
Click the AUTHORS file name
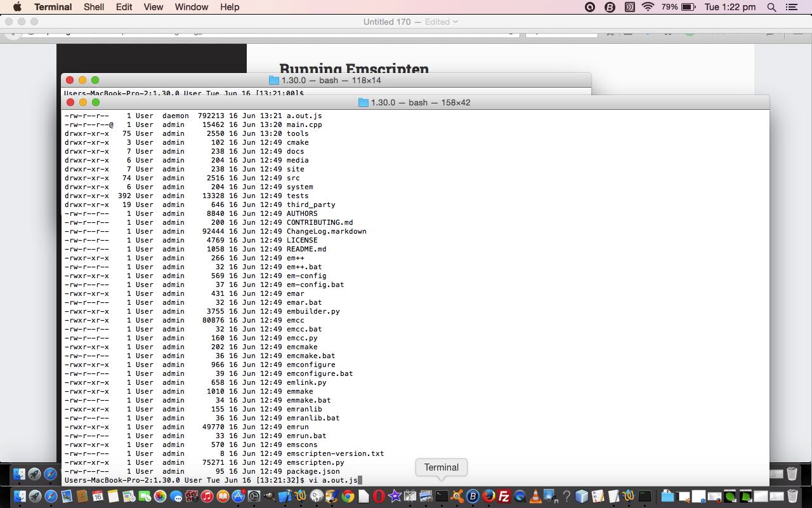(302, 213)
